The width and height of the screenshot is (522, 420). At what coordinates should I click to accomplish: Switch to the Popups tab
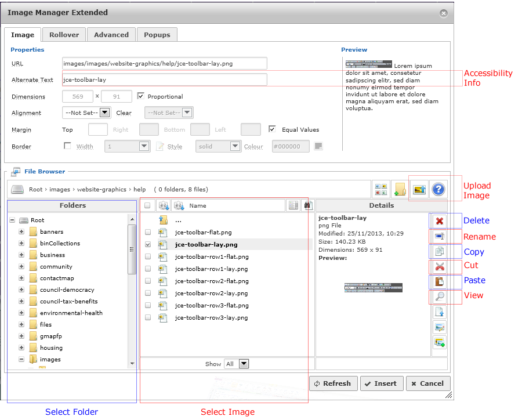click(157, 35)
